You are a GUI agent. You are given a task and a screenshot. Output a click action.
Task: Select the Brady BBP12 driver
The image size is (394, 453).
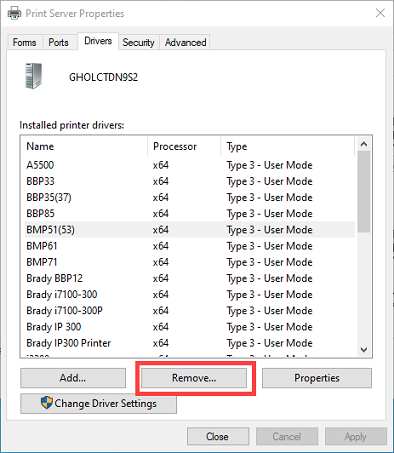point(190,278)
